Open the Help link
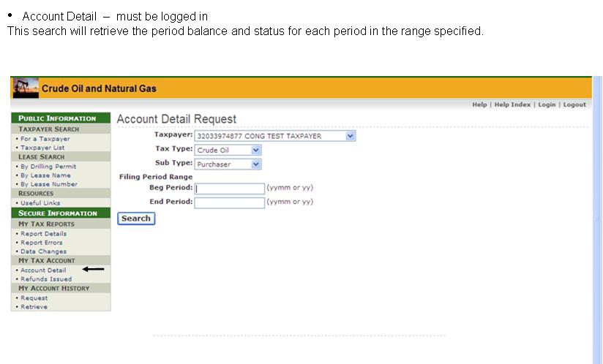The width and height of the screenshot is (603, 364). coord(479,105)
